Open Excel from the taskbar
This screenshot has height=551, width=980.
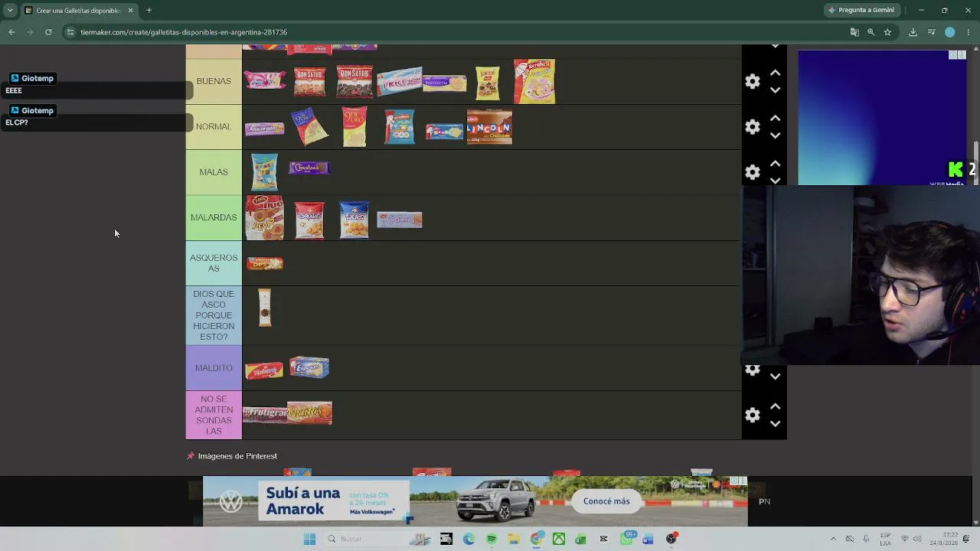tap(581, 539)
